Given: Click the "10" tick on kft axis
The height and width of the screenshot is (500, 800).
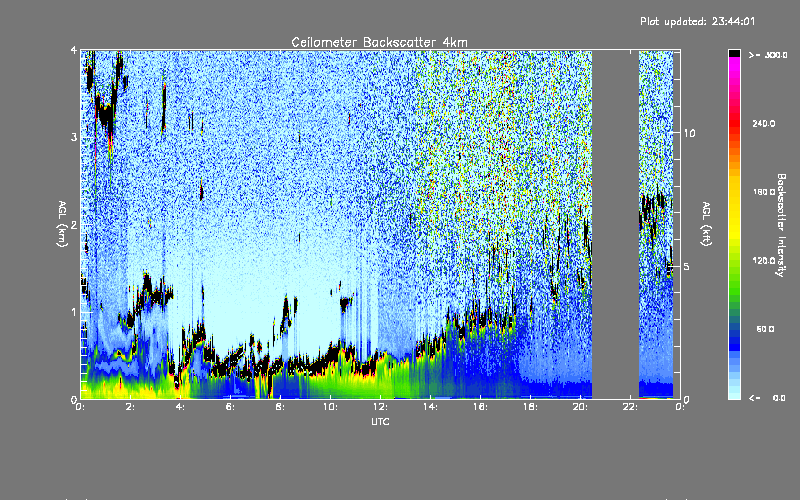Looking at the screenshot, I should tap(689, 133).
